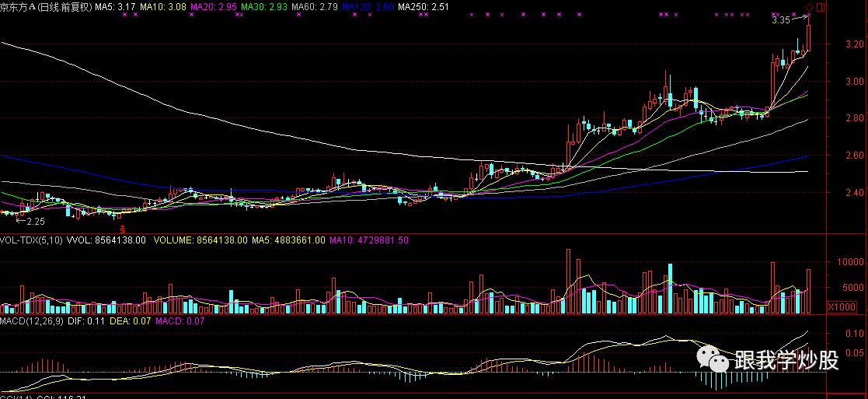Click the volume MA10: 4729881.50 label
Screen dimensions: 868x399
click(x=369, y=240)
